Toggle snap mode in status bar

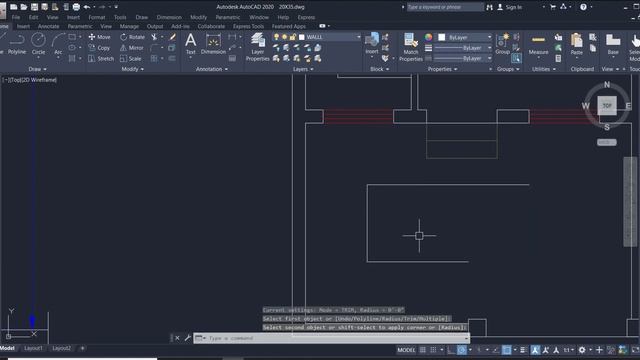tap(433, 350)
